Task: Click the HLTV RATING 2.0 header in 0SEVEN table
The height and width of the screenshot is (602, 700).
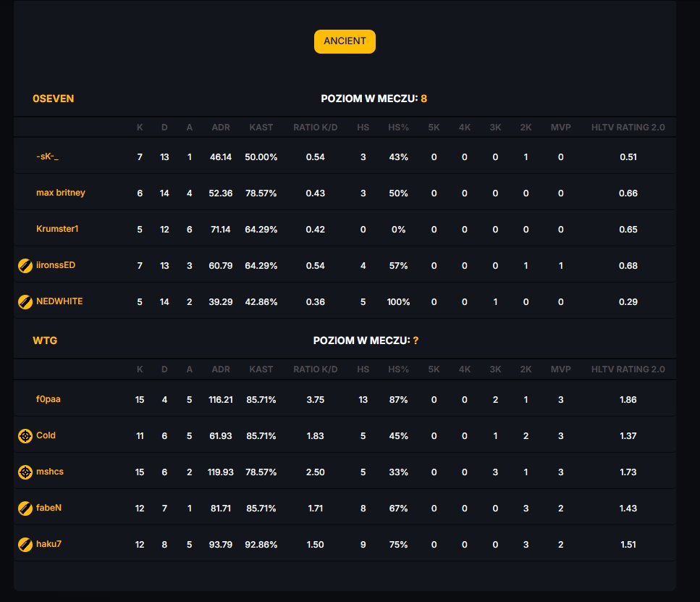Action: tap(628, 127)
